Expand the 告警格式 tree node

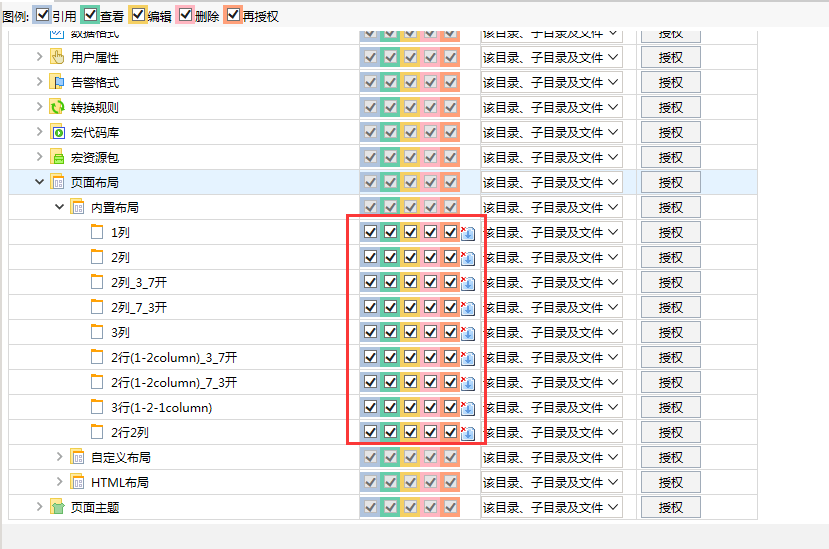(x=39, y=81)
